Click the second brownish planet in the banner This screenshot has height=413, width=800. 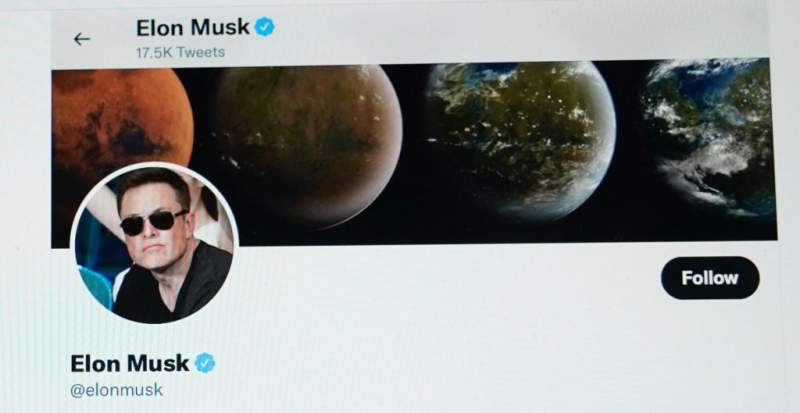[x=309, y=145]
